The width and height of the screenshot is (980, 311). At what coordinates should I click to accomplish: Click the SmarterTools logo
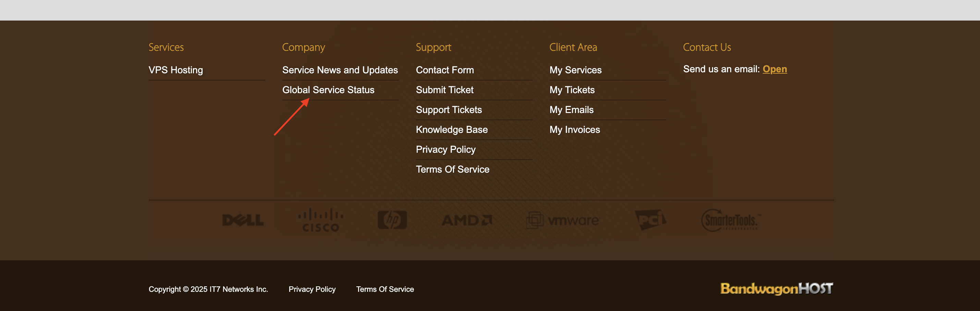pos(730,220)
